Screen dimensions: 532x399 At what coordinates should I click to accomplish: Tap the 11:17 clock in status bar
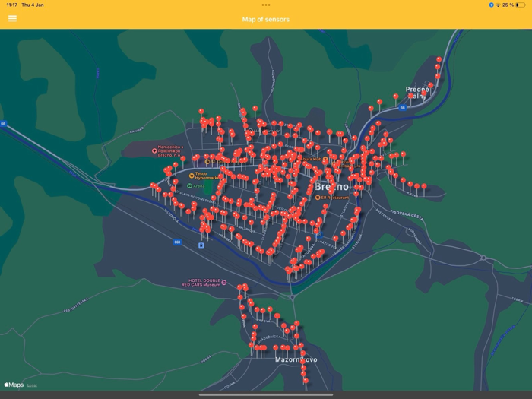pyautogui.click(x=12, y=5)
